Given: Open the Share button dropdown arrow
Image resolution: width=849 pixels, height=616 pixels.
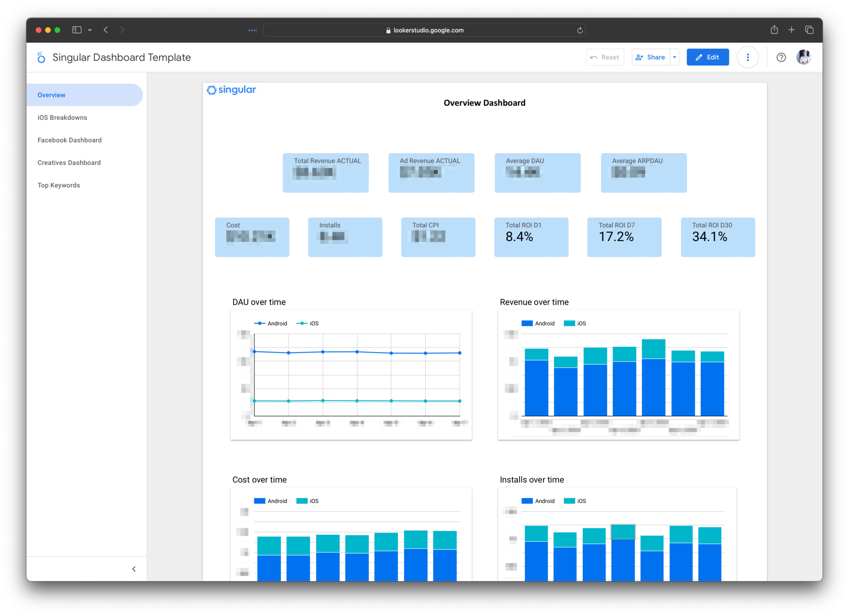Looking at the screenshot, I should [674, 57].
